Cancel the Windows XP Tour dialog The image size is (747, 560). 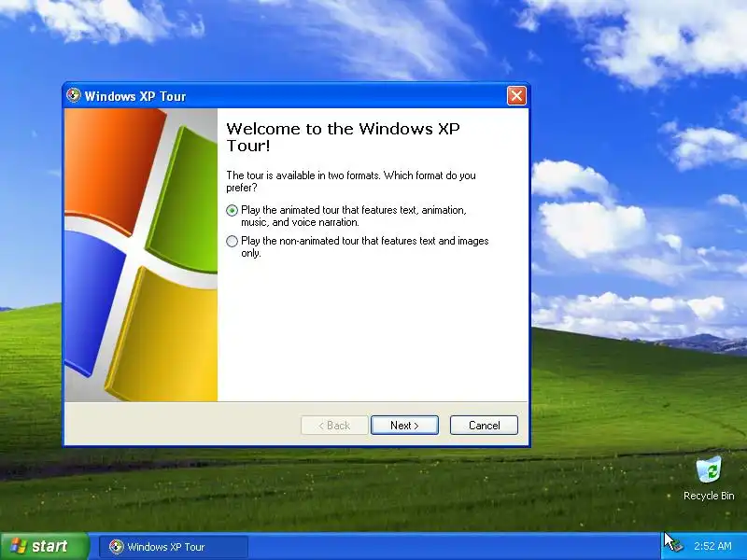pos(484,426)
